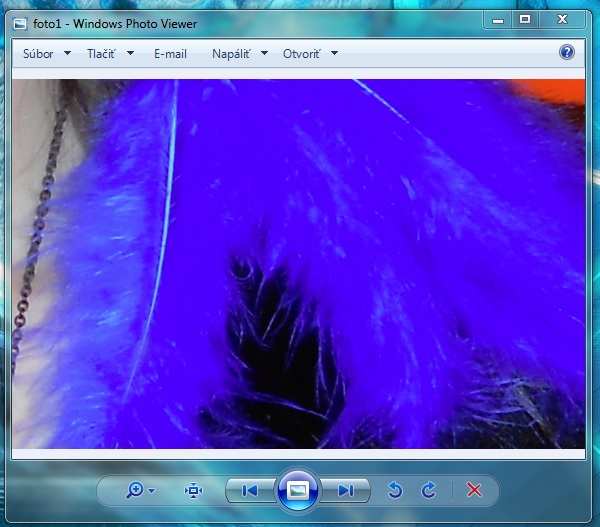Go to the previous photo
Viewport: 600px width, 527px height.
coord(250,490)
